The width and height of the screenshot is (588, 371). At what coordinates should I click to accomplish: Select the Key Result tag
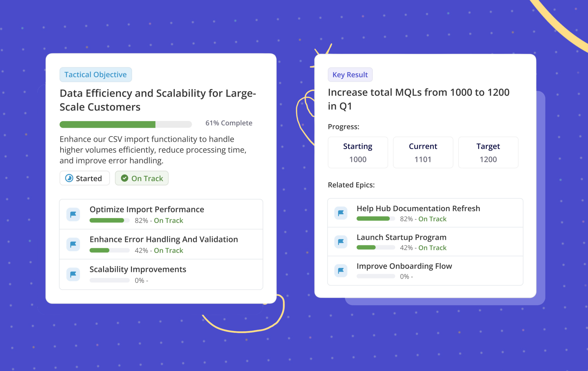(x=350, y=74)
